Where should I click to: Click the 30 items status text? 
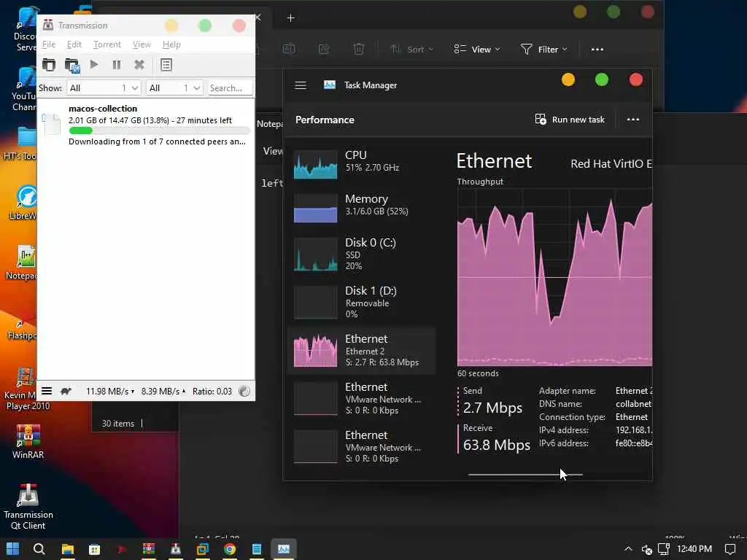[117, 424]
